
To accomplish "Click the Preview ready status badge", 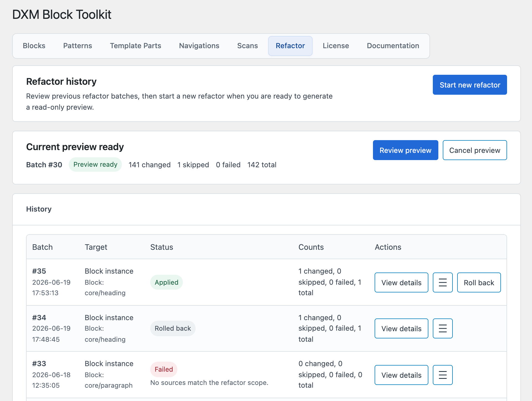I will (x=95, y=164).
